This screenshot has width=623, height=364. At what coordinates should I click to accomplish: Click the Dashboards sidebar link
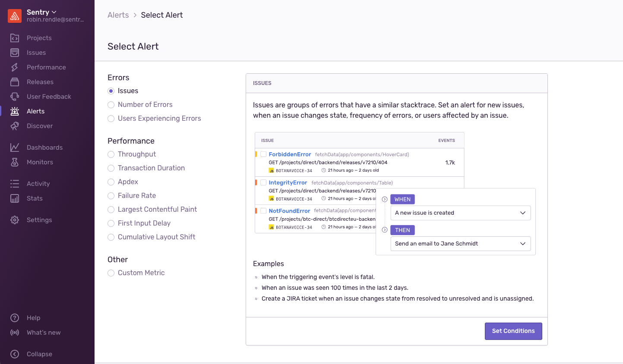44,147
